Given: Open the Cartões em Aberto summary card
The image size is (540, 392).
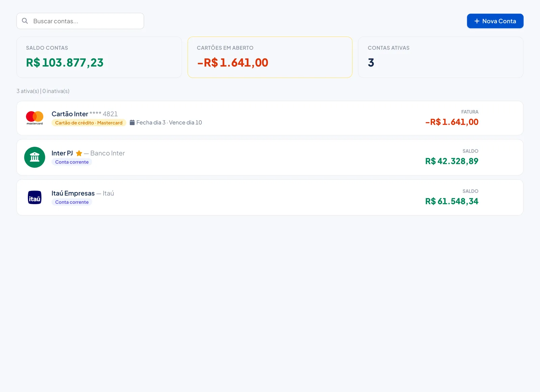Looking at the screenshot, I should point(270,57).
